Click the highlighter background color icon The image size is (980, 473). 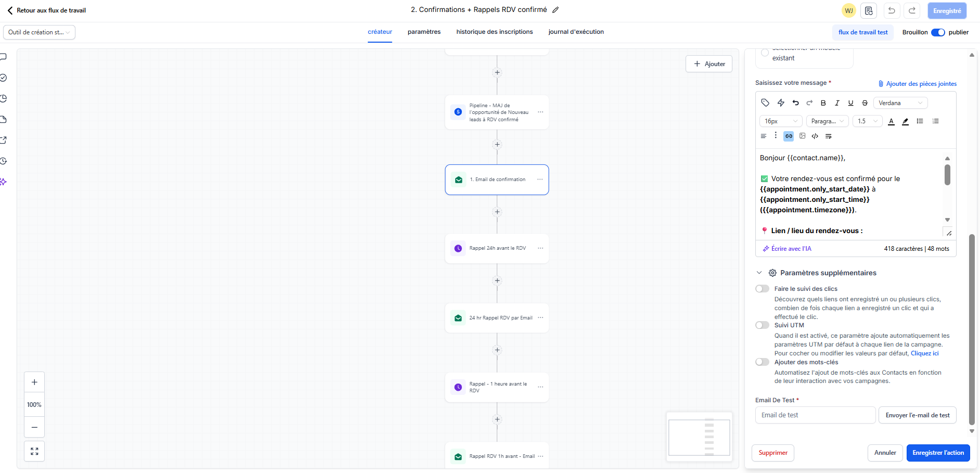905,121
